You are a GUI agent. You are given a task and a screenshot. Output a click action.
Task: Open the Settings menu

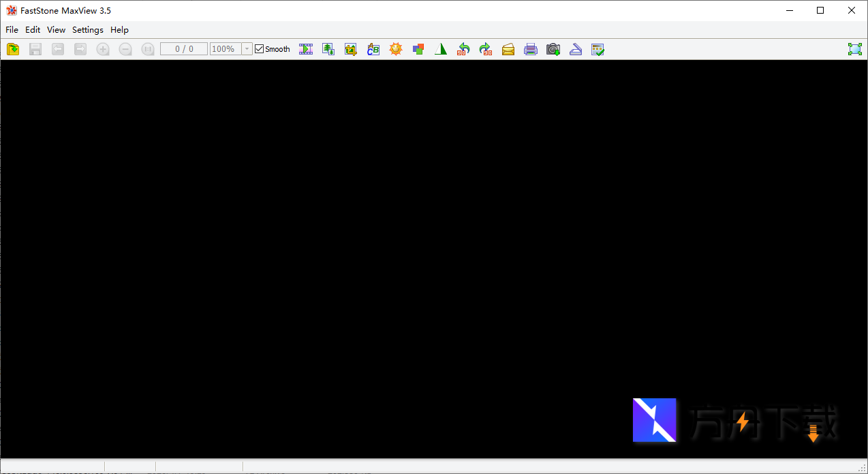(x=87, y=29)
